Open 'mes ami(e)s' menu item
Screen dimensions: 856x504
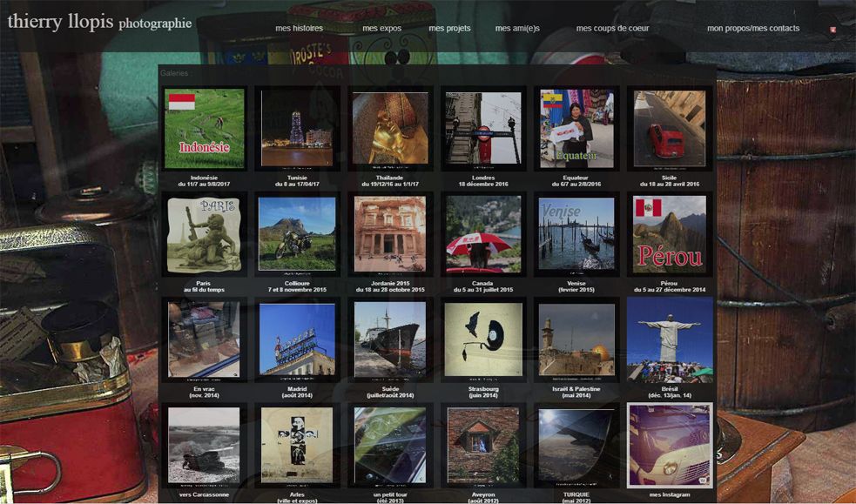coord(517,29)
